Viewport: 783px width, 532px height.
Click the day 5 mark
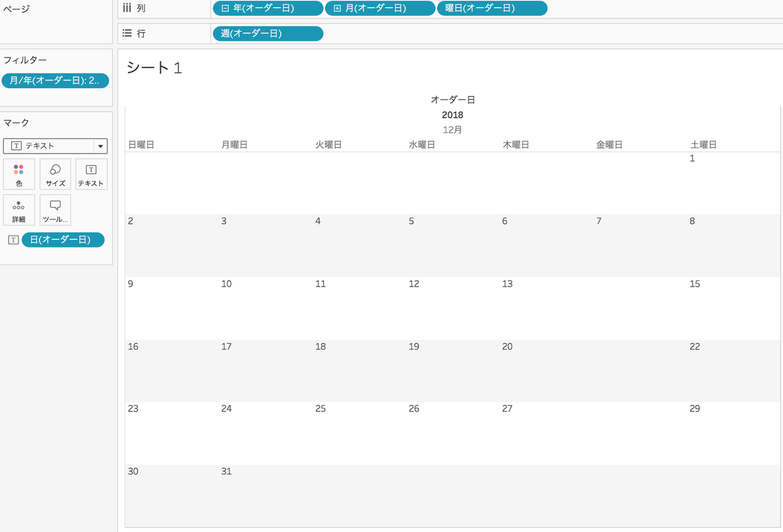(x=412, y=221)
